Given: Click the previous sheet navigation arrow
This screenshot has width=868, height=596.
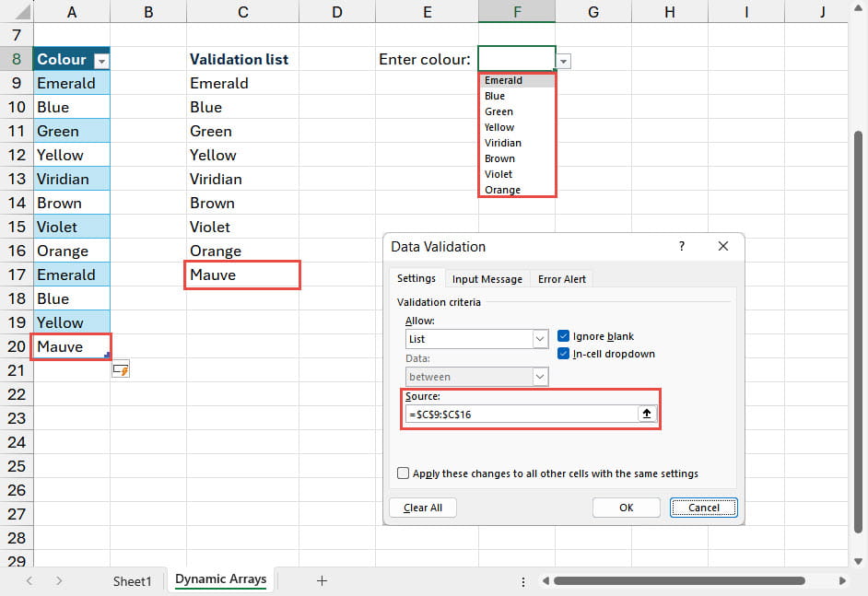Looking at the screenshot, I should 29,580.
